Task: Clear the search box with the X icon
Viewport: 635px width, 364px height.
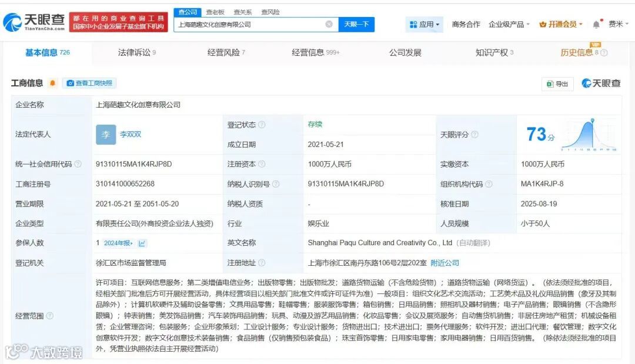Action: (x=329, y=24)
